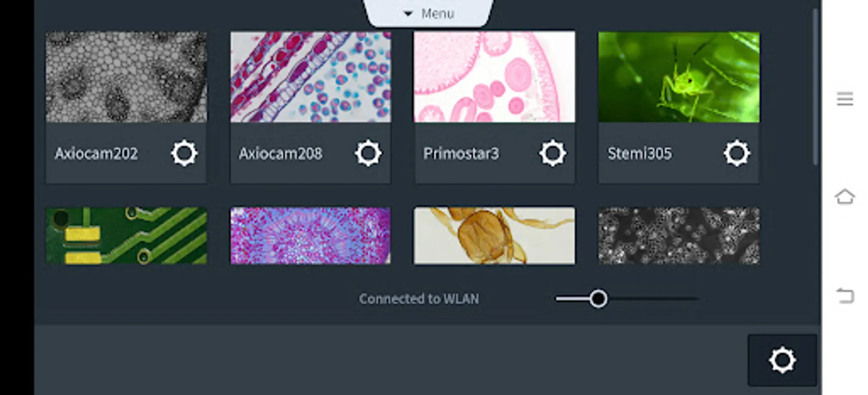
Task: Open the Axiocam208 stained tissue thumbnail
Action: pyautogui.click(x=311, y=77)
